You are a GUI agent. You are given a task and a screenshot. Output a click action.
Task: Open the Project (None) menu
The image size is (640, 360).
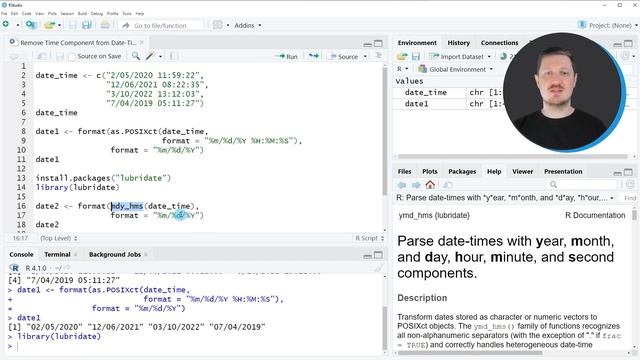coord(608,25)
